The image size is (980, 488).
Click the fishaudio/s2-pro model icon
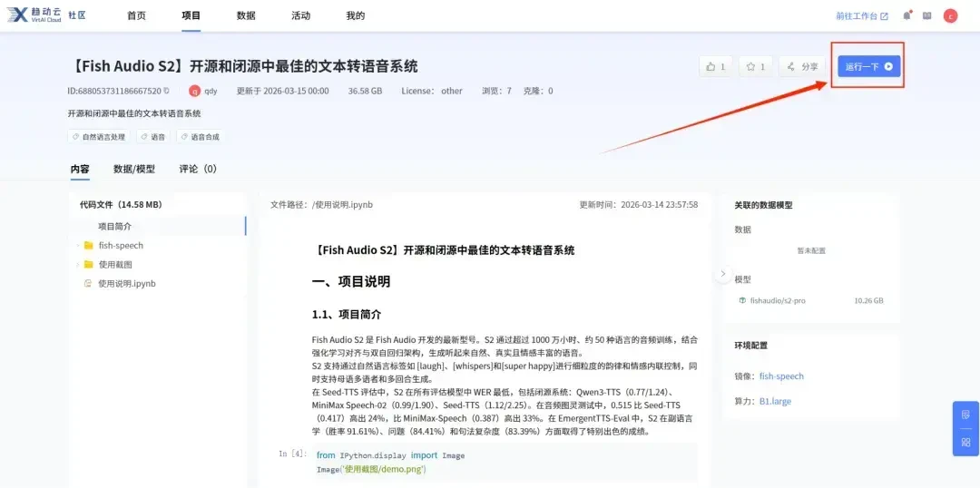pyautogui.click(x=742, y=300)
